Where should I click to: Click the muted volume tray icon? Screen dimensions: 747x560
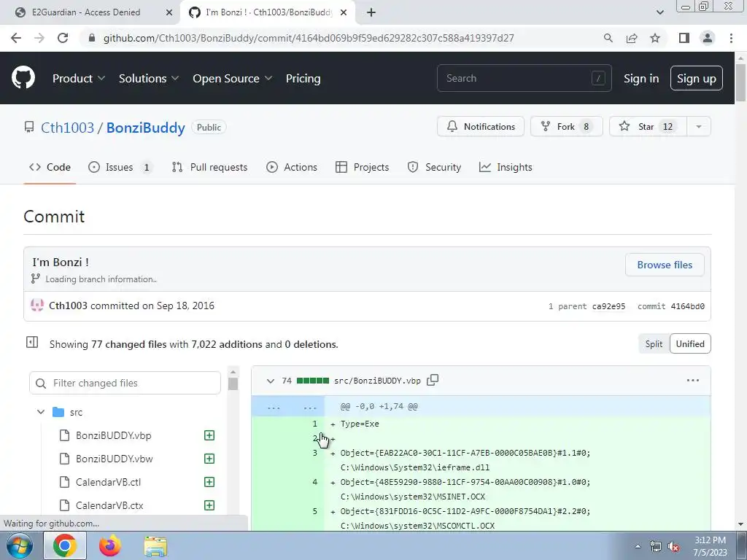coord(673,546)
